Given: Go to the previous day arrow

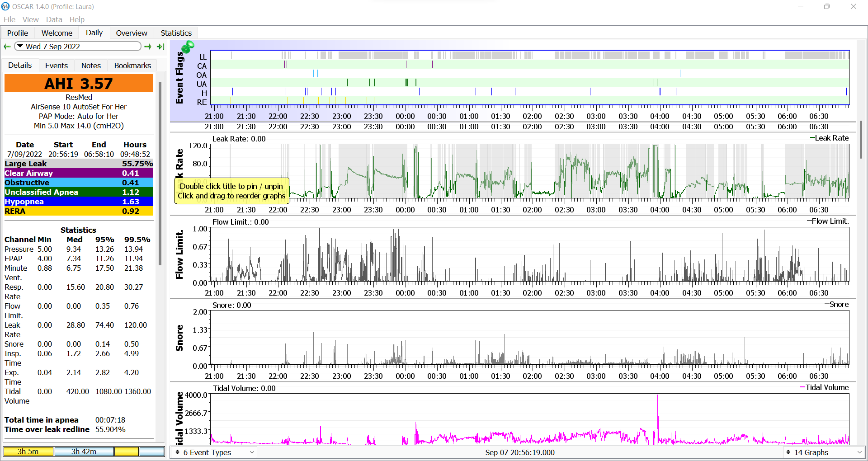Looking at the screenshot, I should pos(7,47).
